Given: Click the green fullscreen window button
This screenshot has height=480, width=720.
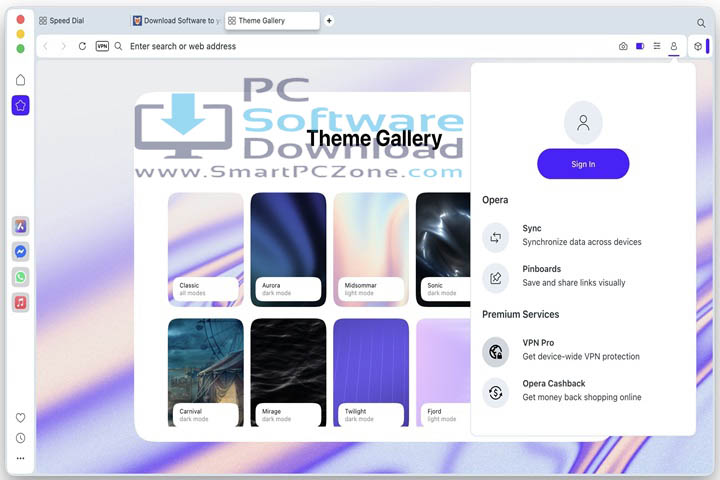Looking at the screenshot, I should click(20, 49).
